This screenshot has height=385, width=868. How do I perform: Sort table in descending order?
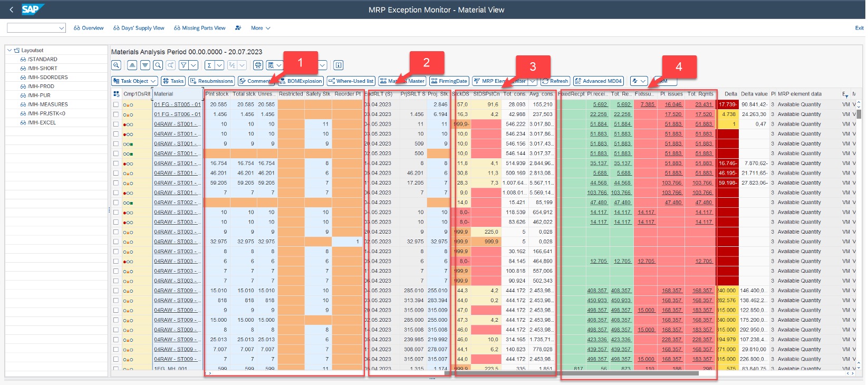145,65
